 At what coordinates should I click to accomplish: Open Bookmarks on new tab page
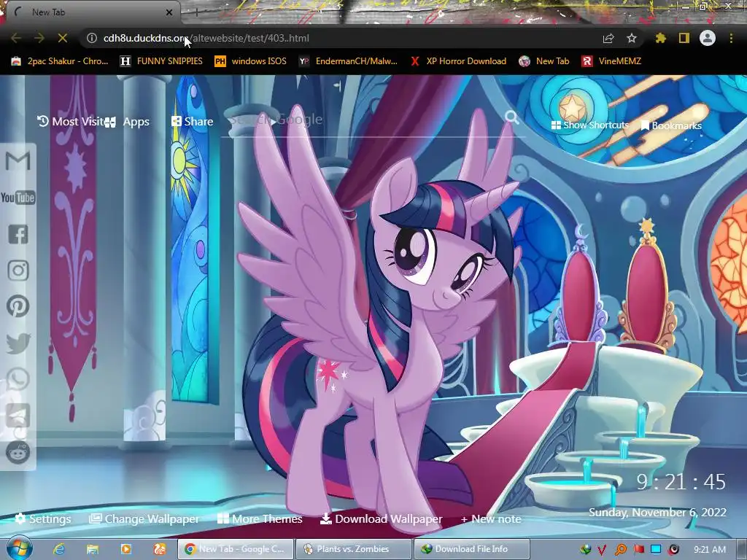[x=671, y=125]
